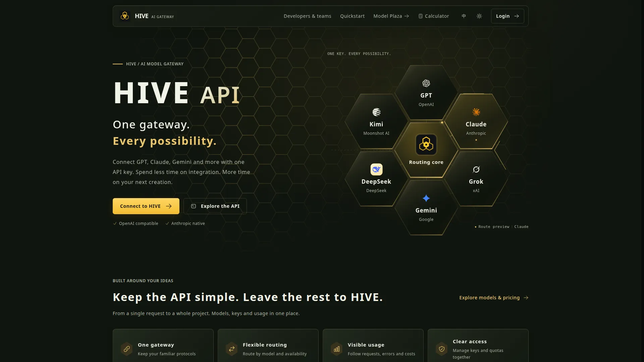This screenshot has width=644, height=362.
Task: Click the calculator icon in navigation
Action: 420,16
